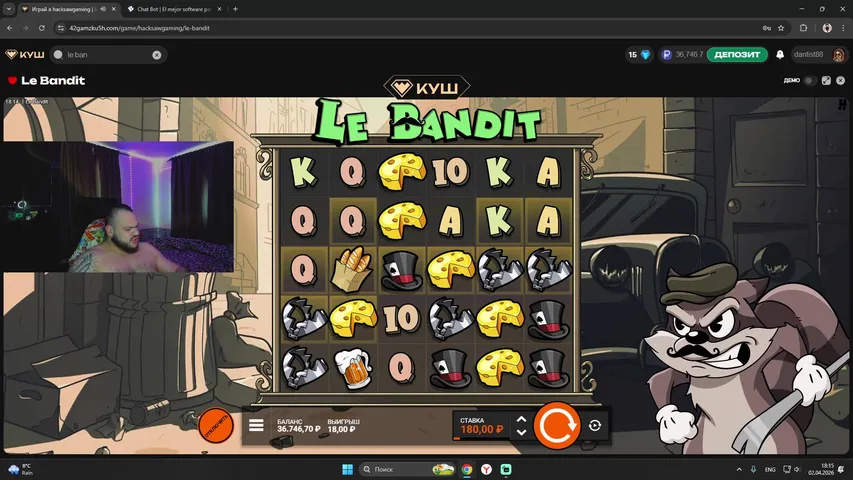Image resolution: width=853 pixels, height=480 pixels.
Task: Increase the bet with up arrow
Action: (x=521, y=420)
